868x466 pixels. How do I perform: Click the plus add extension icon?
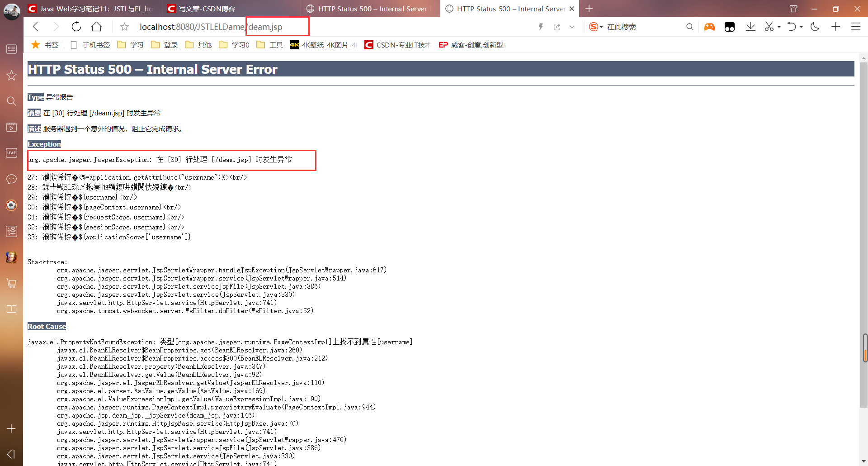(x=835, y=27)
